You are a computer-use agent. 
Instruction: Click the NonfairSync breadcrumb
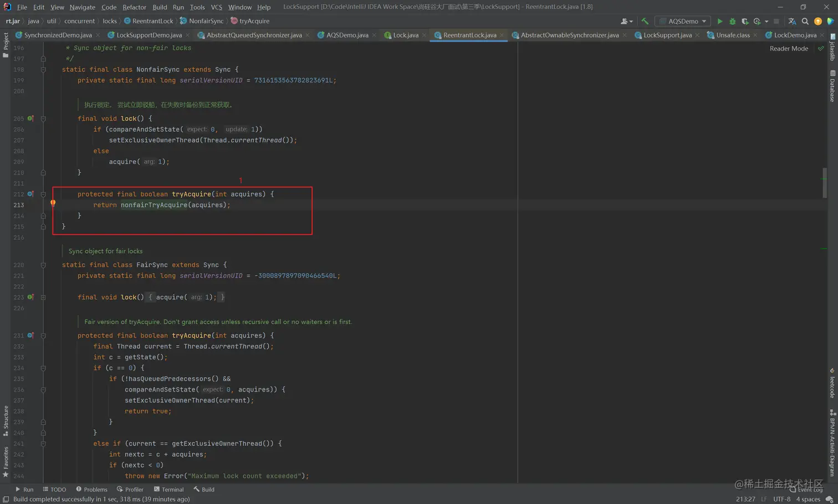202,21
